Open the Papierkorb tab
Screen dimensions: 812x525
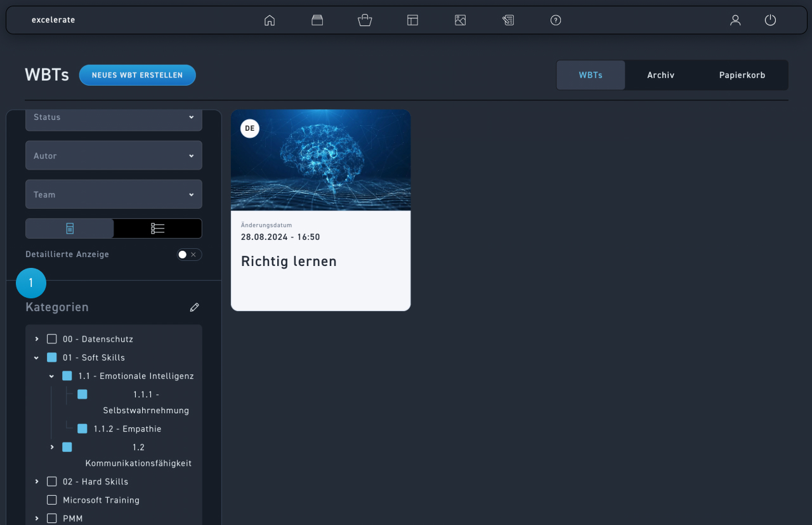[x=742, y=75]
